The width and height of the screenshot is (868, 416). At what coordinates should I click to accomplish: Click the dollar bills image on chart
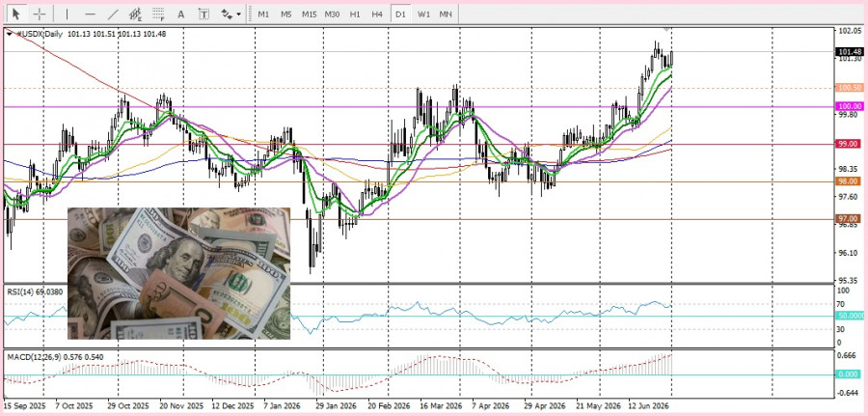[x=178, y=274]
